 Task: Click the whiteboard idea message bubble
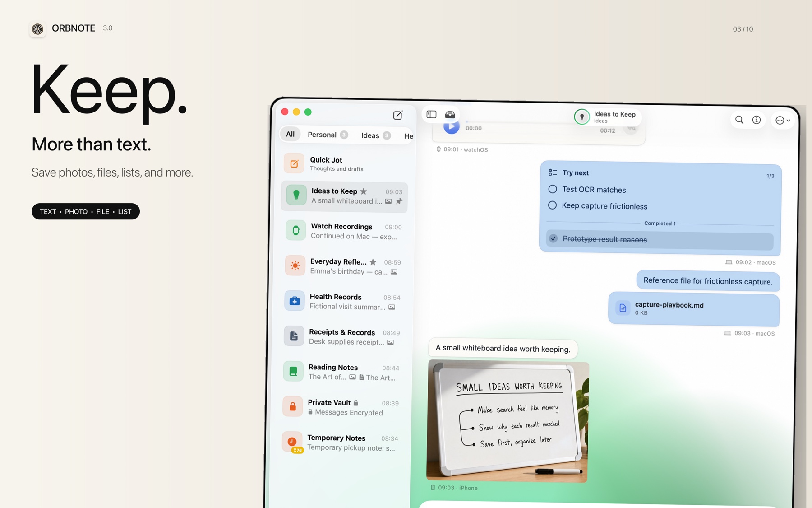503,348
